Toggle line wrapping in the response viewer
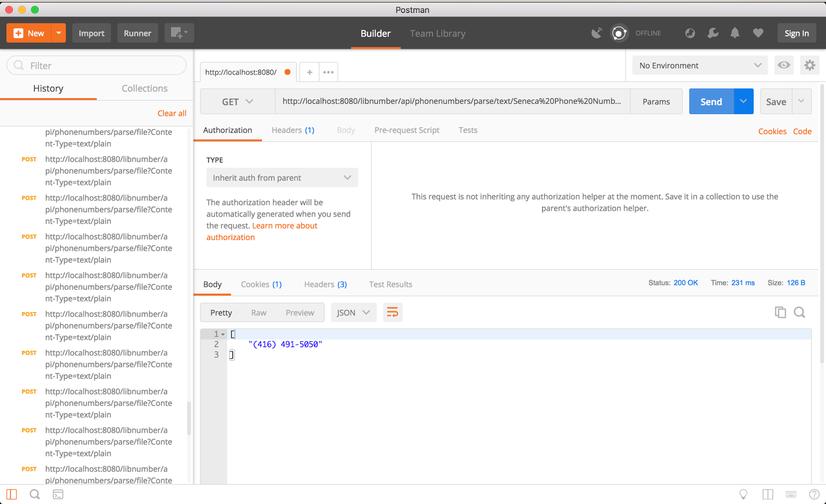The image size is (826, 504). (392, 312)
